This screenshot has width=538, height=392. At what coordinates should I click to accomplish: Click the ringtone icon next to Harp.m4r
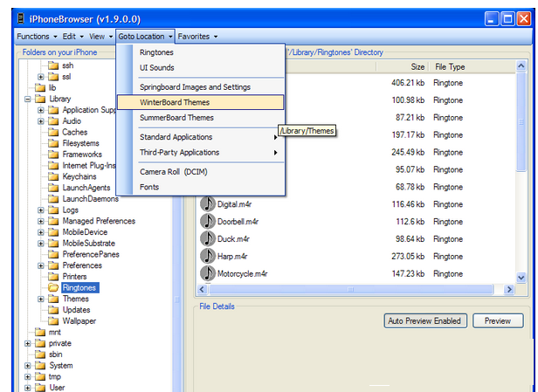(x=207, y=256)
